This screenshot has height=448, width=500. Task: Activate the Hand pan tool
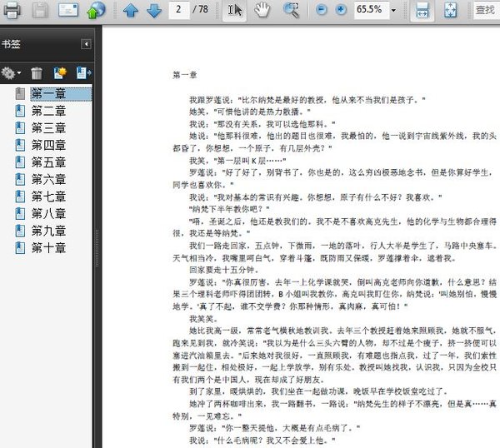coord(262,10)
